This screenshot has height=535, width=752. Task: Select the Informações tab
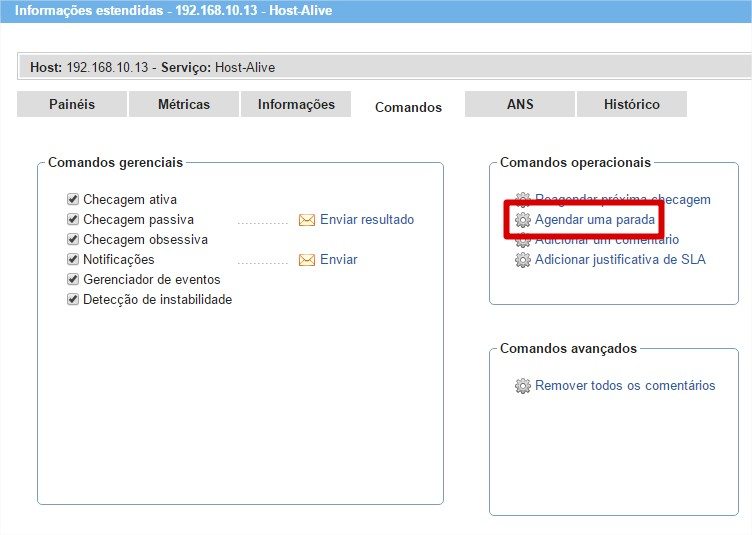click(x=296, y=104)
